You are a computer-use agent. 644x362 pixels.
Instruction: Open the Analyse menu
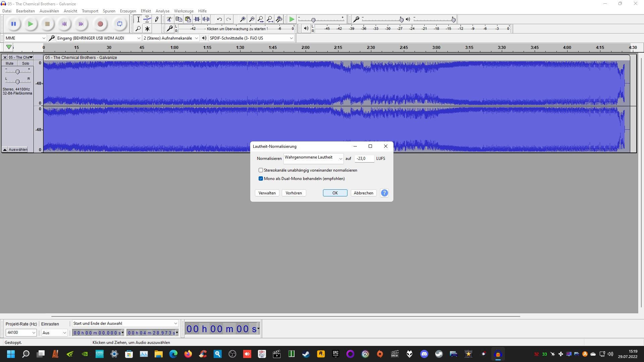click(162, 11)
